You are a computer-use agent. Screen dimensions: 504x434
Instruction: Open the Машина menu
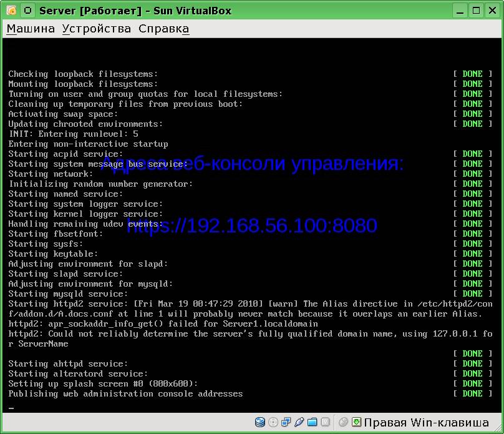31,29
